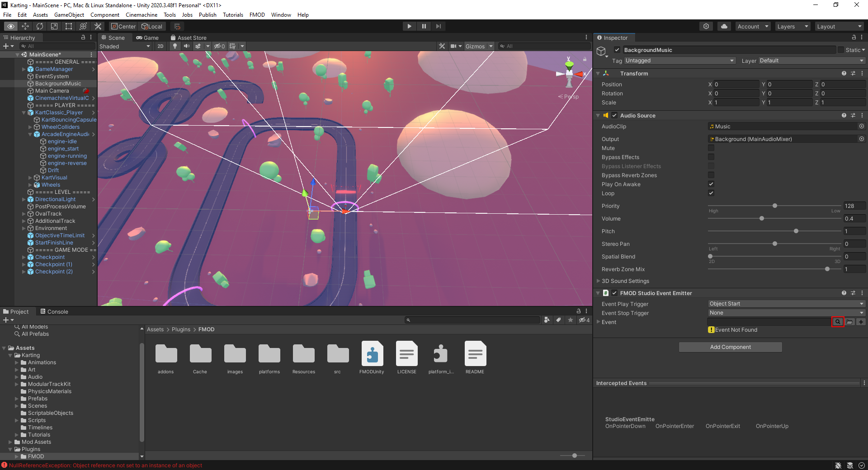
Task: Search by type icon in Project
Action: point(547,320)
